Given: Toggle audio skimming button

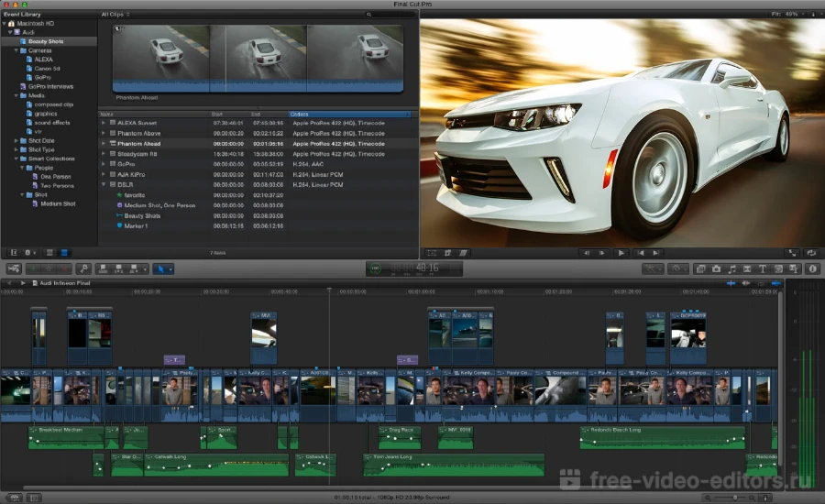Looking at the screenshot, I should 745,283.
